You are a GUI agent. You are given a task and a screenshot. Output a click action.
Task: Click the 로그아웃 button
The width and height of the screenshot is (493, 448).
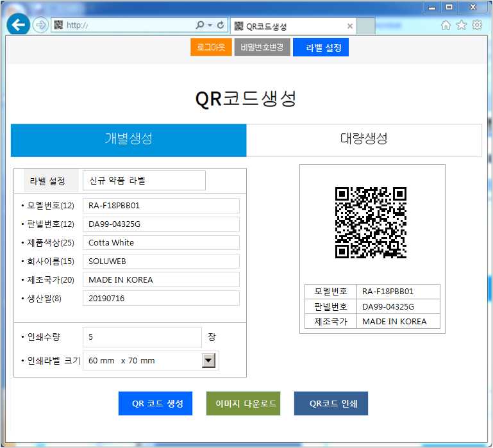[211, 47]
